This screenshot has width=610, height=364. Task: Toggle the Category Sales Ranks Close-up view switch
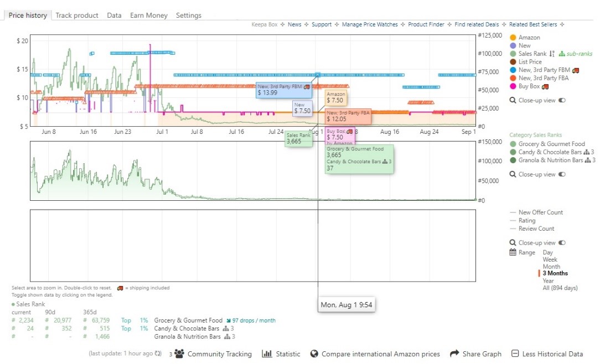562,174
